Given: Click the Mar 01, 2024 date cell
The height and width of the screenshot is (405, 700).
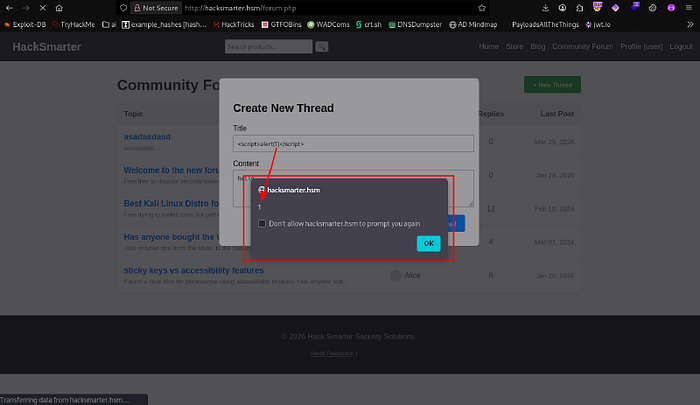Looking at the screenshot, I should (554, 242).
